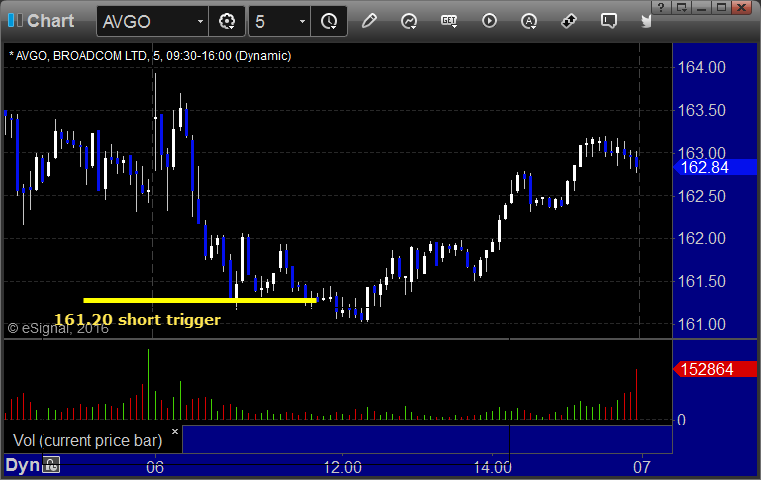Click the volume axis 0 label
The image size is (761, 480).
click(681, 420)
